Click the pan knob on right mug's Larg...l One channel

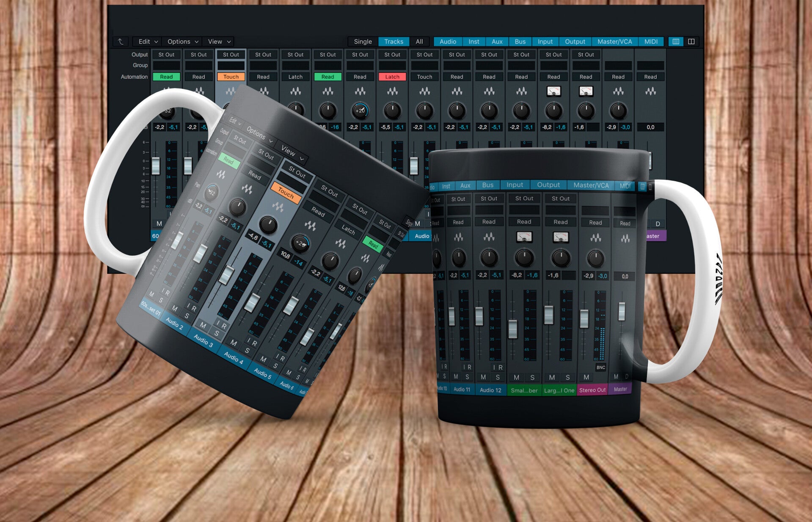point(561,258)
